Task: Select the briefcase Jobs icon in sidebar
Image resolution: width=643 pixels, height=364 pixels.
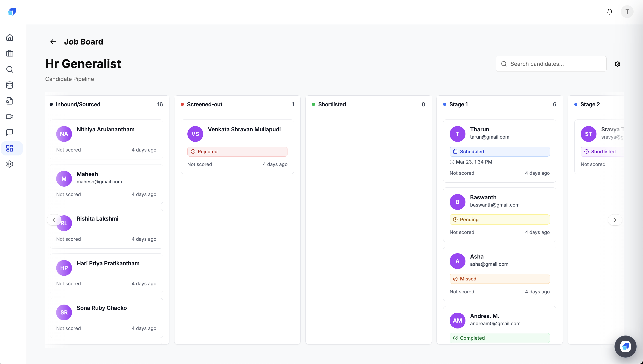Action: click(9, 53)
